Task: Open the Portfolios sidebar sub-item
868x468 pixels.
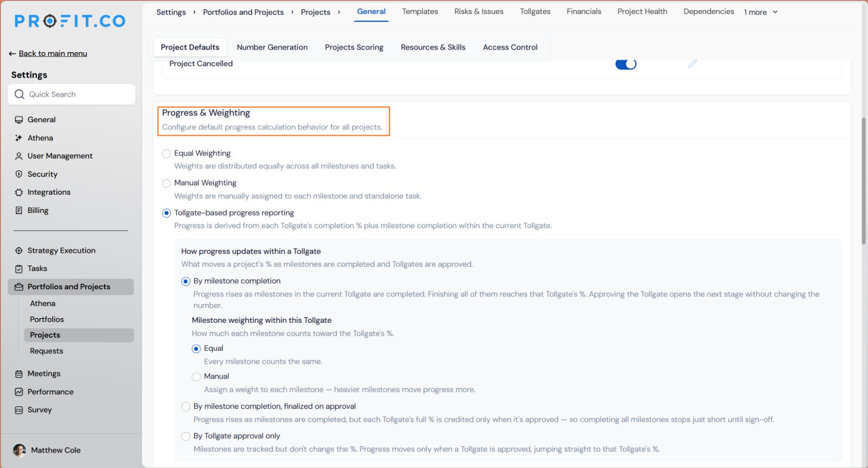Action: point(47,319)
